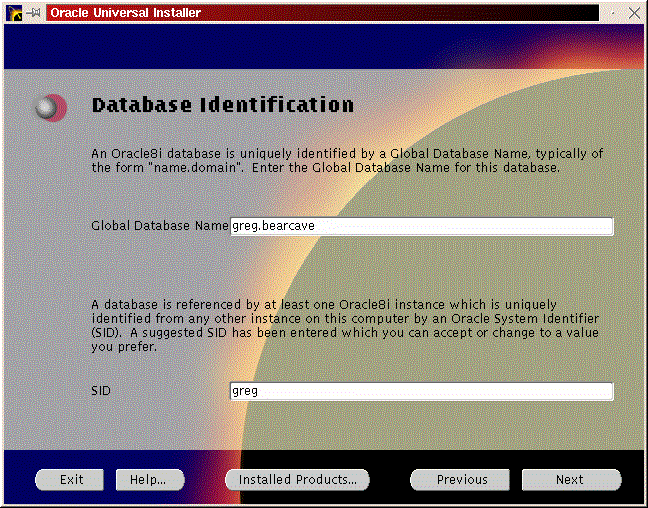This screenshot has height=508, width=648.
Task: Click footer gap between Installed Products and Previous
Action: tap(390, 480)
